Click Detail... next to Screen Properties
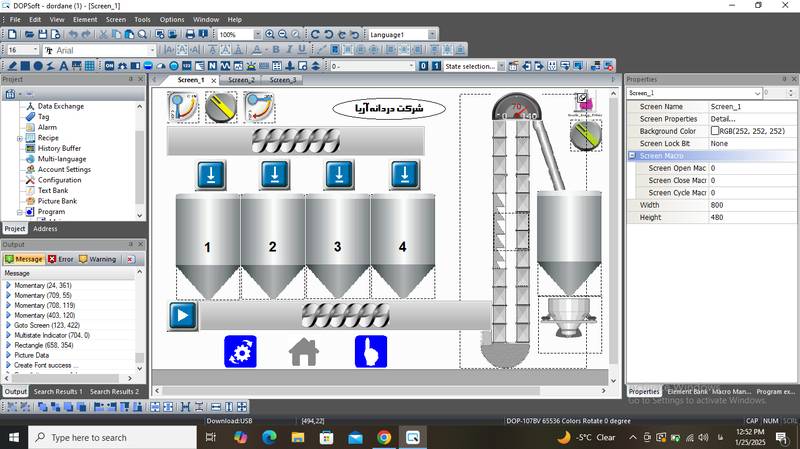The width and height of the screenshot is (800, 449). tap(722, 119)
